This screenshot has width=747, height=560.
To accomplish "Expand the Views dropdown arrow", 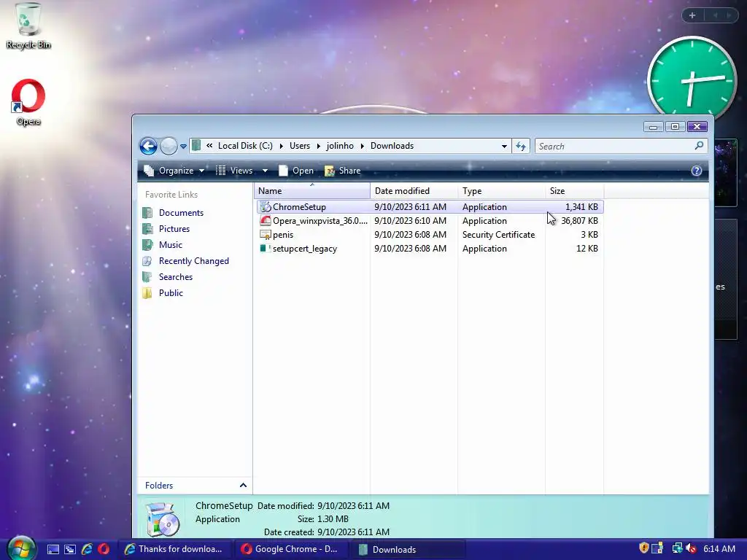I will [x=265, y=171].
